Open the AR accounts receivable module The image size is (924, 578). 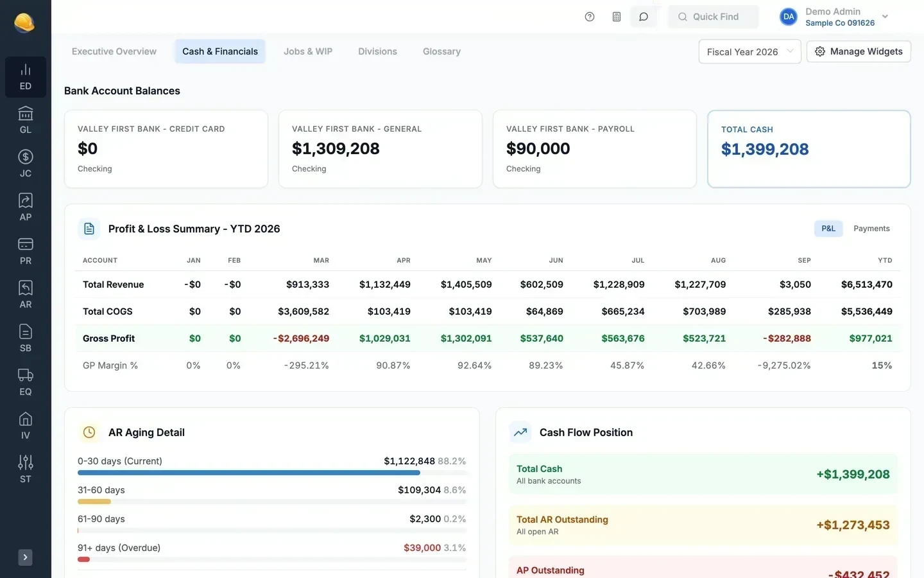click(x=26, y=295)
